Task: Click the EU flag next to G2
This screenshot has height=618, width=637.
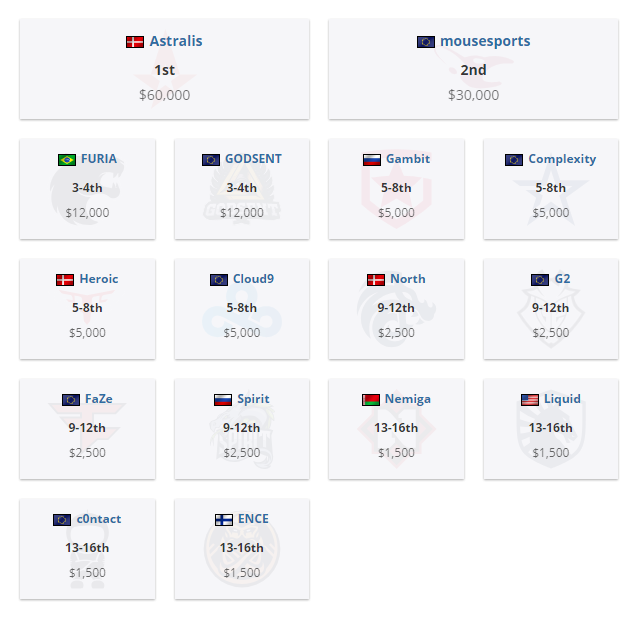Action: [x=540, y=280]
